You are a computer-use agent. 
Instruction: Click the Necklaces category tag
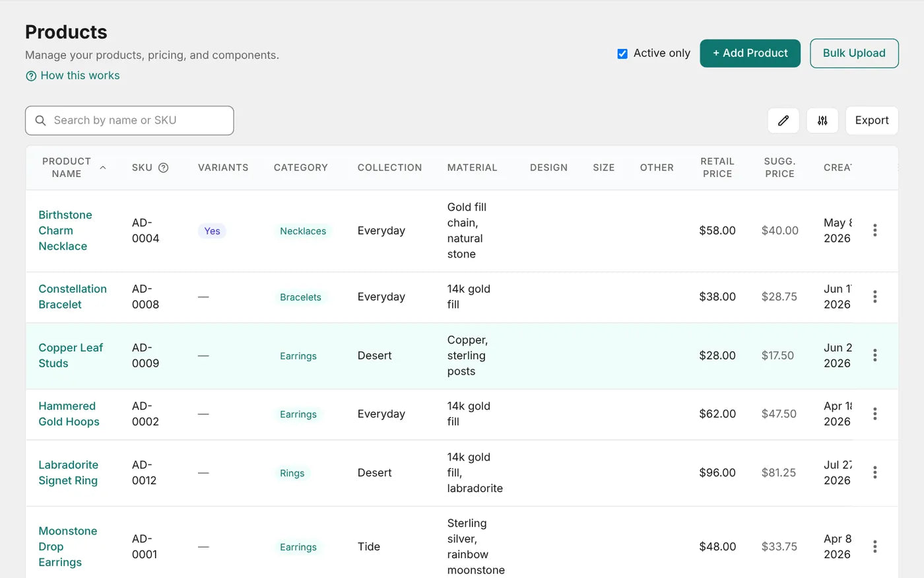pyautogui.click(x=303, y=231)
